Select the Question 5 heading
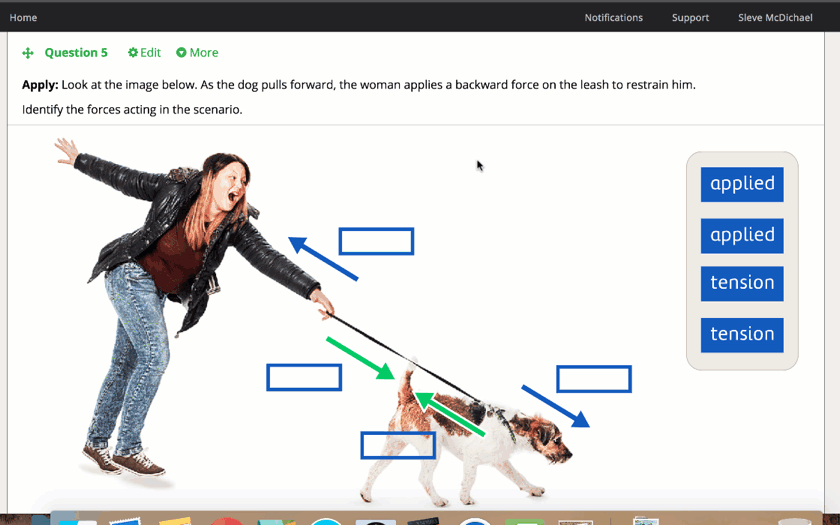The width and height of the screenshot is (840, 525). (x=76, y=52)
